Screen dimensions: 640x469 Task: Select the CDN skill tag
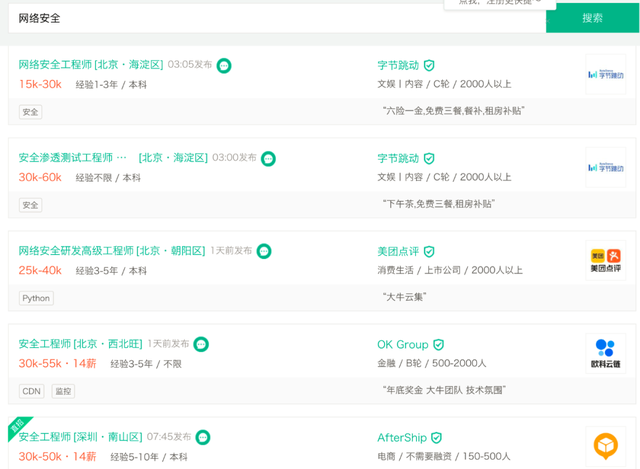pos(31,391)
